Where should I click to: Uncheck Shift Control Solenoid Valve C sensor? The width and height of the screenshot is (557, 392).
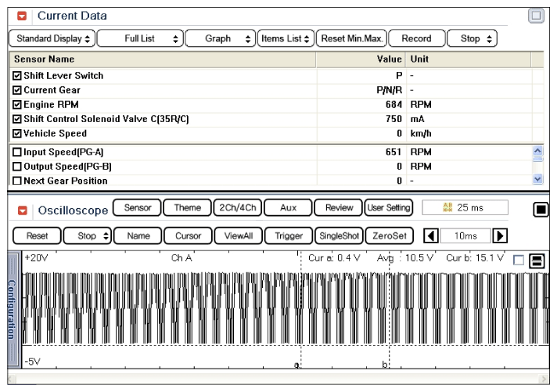16,119
